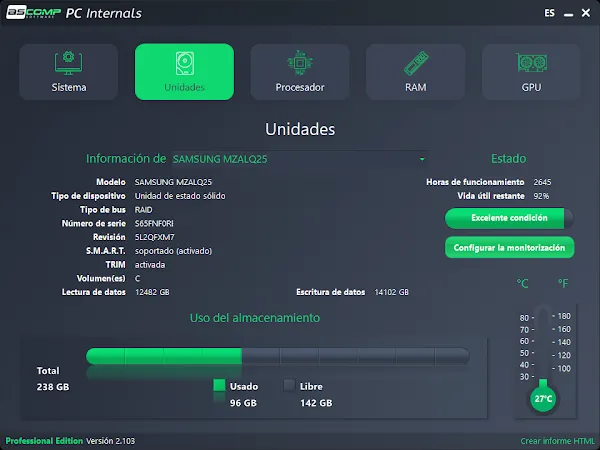Switch to the Procesador tab
The height and width of the screenshot is (450, 600).
(300, 72)
